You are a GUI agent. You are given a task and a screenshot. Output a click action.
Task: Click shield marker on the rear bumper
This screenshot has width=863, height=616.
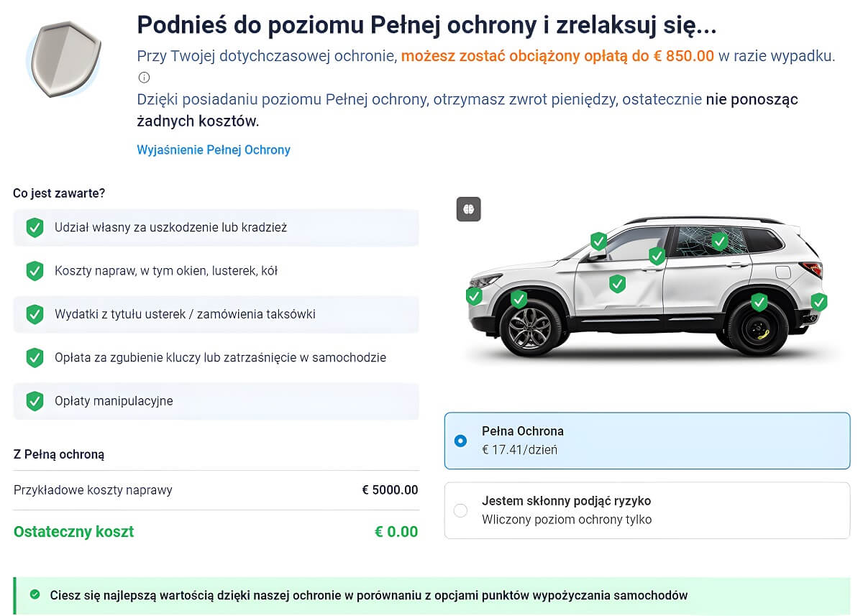tap(818, 302)
